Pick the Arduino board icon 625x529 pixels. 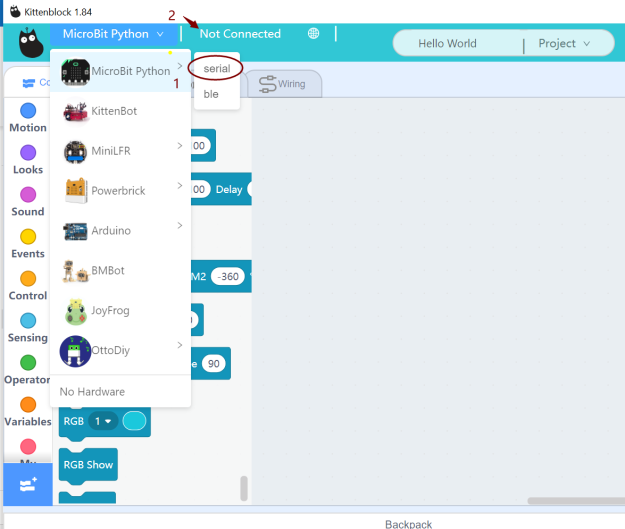76,231
